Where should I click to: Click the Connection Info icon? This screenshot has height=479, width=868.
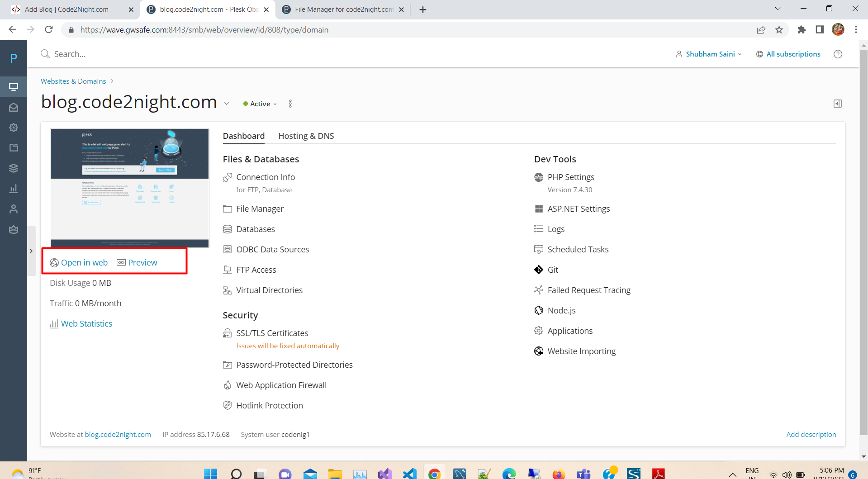tap(228, 177)
